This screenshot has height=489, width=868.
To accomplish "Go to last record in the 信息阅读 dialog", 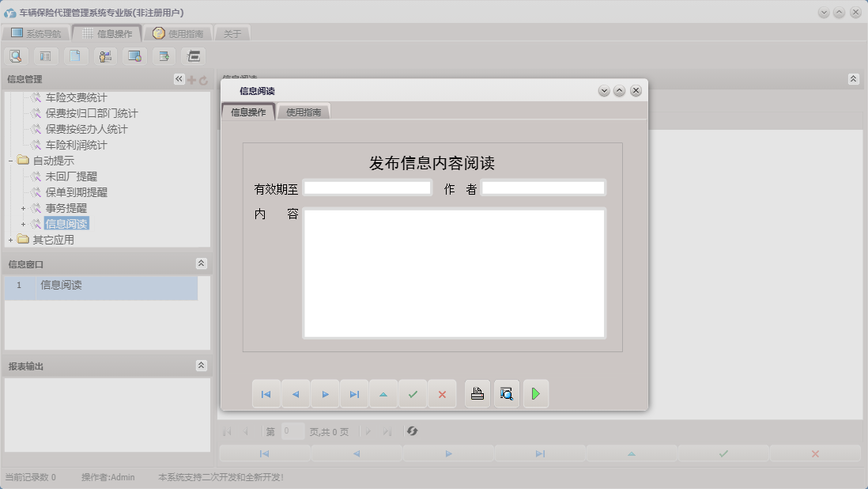I will tap(354, 394).
